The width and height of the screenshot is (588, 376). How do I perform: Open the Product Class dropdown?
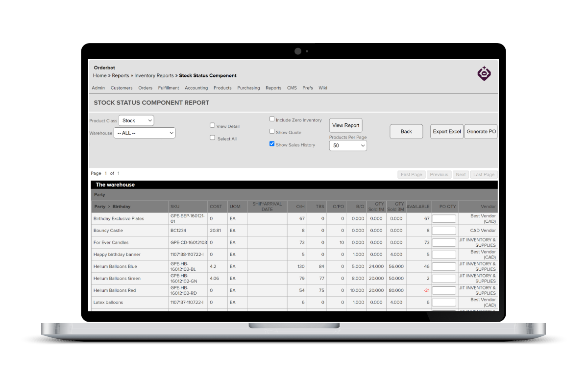point(136,120)
